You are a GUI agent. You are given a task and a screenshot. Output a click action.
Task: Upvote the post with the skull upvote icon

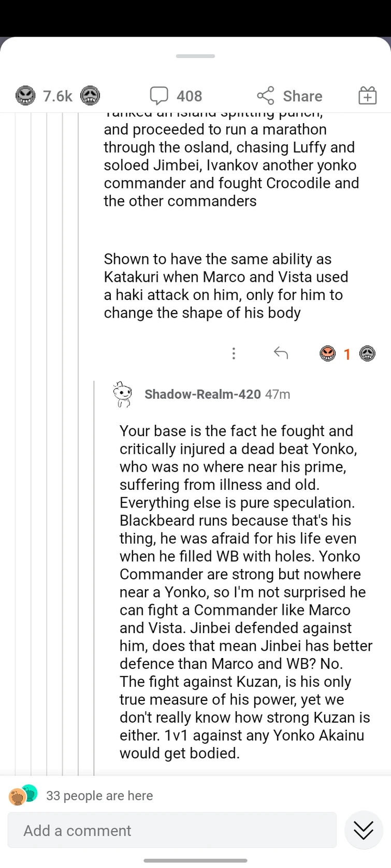[25, 96]
